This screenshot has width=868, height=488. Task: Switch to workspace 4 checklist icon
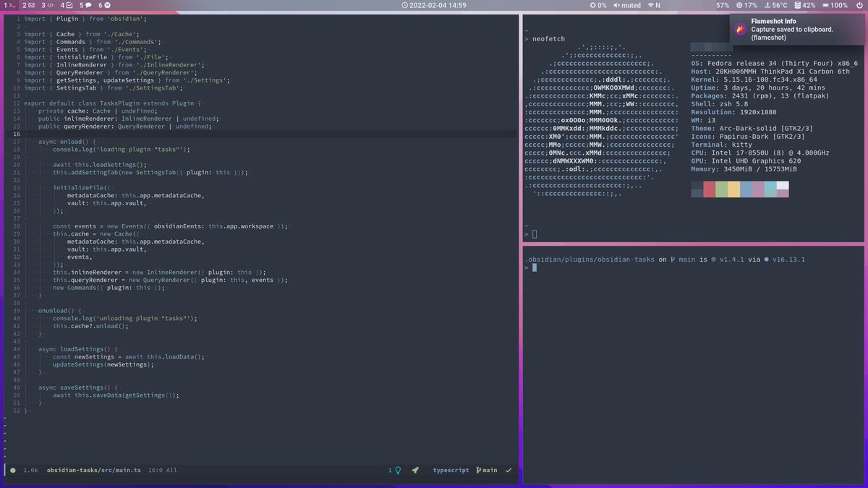(x=69, y=5)
